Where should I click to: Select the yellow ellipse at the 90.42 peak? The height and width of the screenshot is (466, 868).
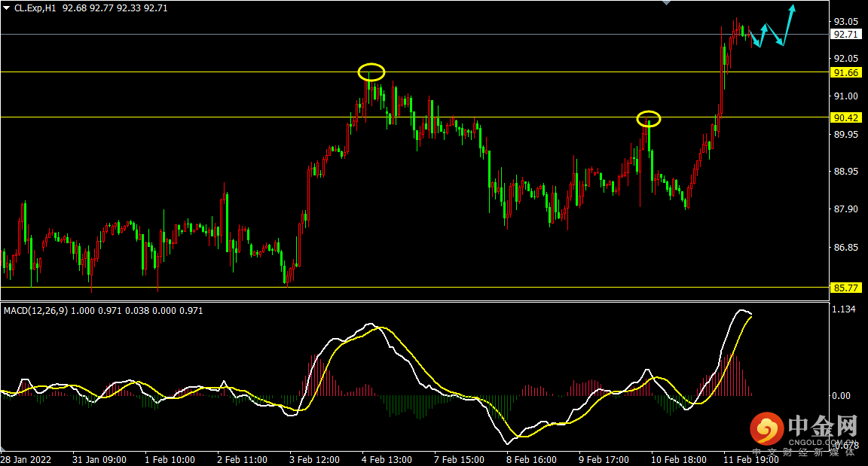pyautogui.click(x=649, y=119)
